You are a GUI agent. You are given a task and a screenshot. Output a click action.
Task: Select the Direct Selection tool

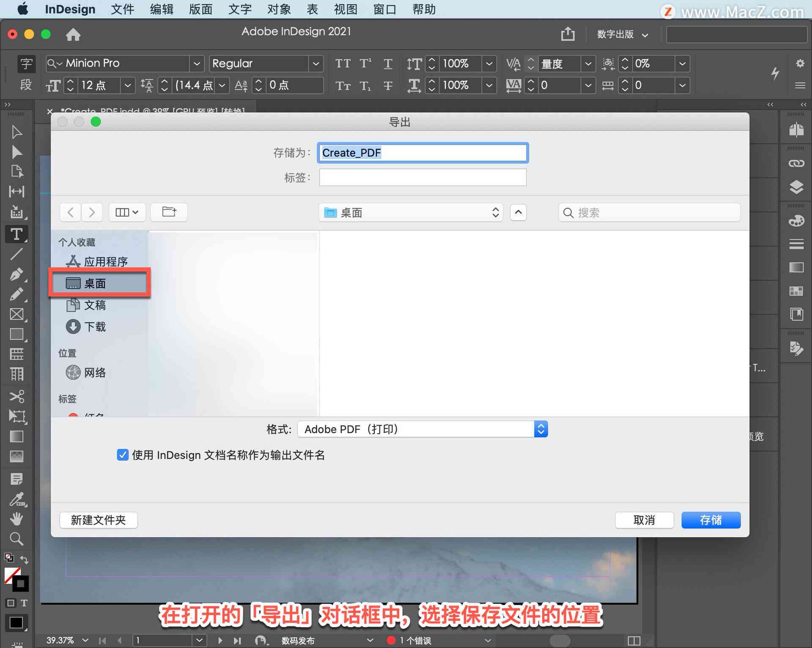(x=16, y=152)
